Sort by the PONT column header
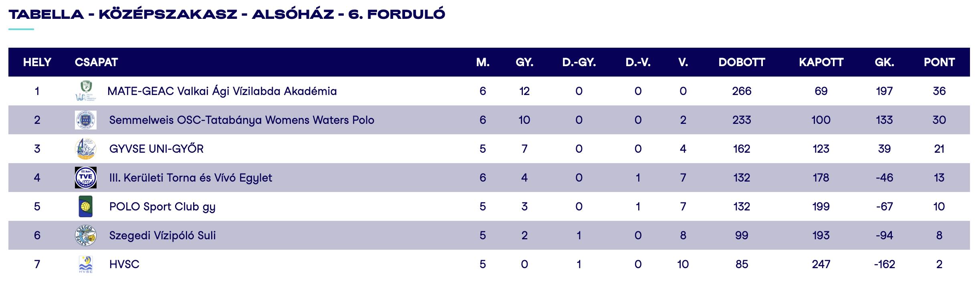The width and height of the screenshot is (980, 291). (x=939, y=62)
